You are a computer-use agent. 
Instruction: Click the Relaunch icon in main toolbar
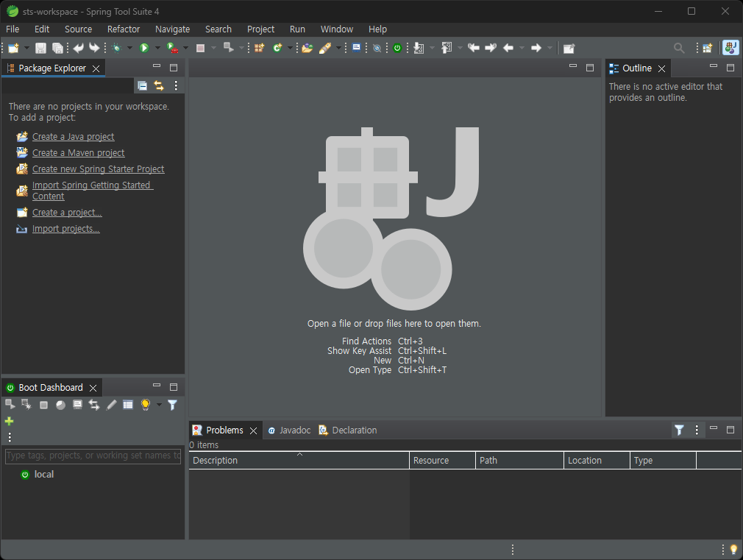point(228,48)
